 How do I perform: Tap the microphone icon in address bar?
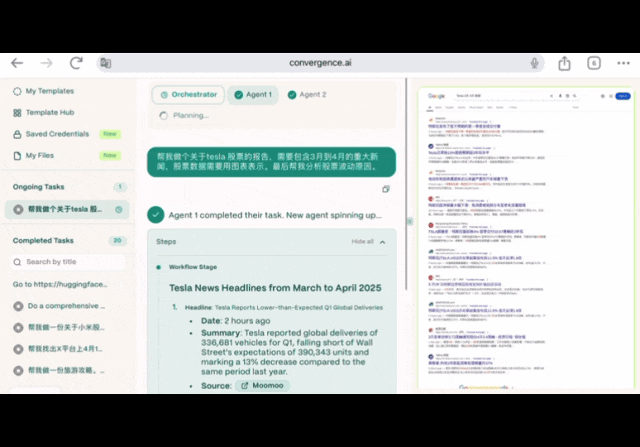click(534, 63)
